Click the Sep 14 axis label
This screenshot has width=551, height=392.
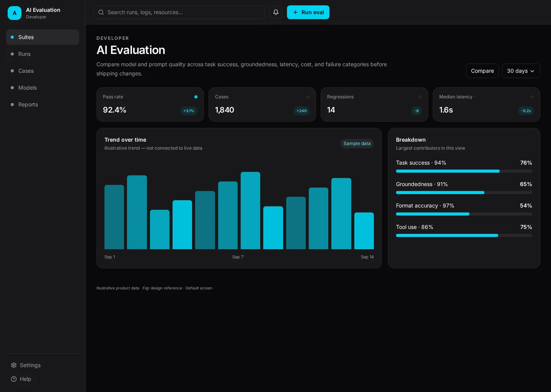(x=367, y=257)
